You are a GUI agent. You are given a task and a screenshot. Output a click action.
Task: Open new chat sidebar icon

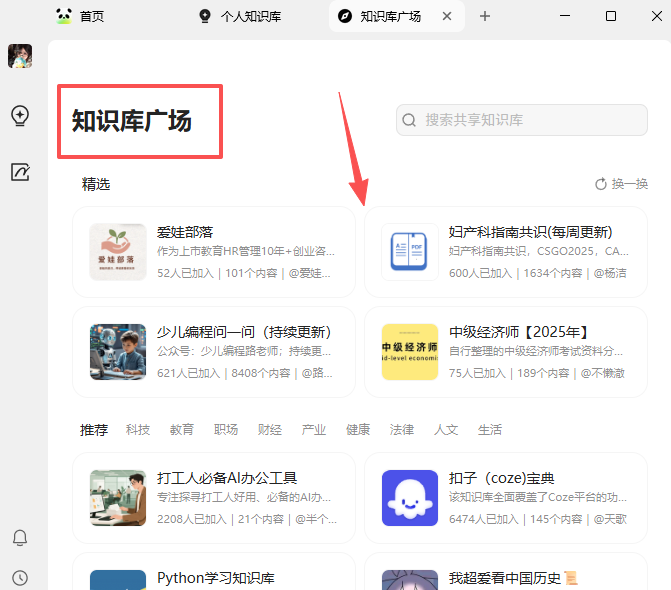[x=20, y=116]
